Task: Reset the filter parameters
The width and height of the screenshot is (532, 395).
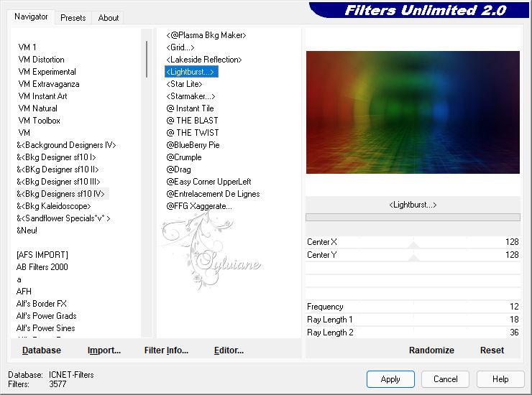Action: pyautogui.click(x=492, y=350)
